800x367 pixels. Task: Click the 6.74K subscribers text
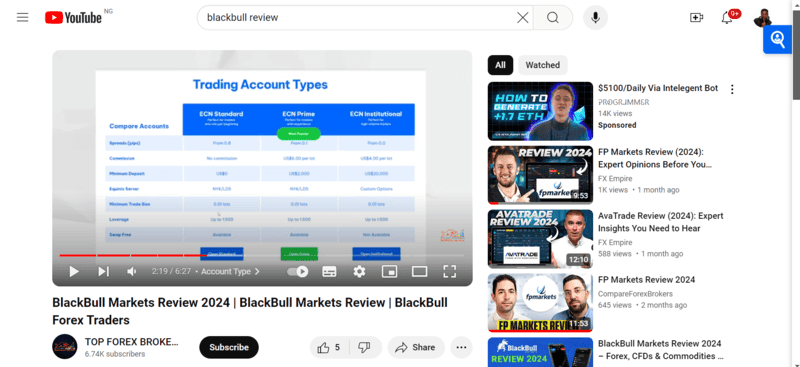click(115, 354)
